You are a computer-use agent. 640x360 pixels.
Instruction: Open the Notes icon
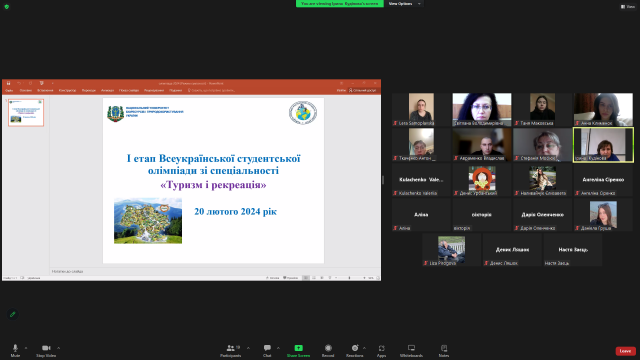444,348
